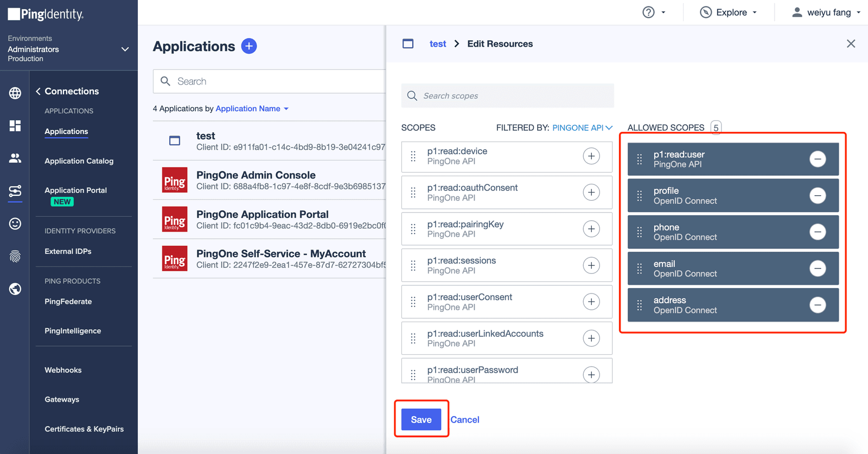Open Application Portal menu item

(76, 190)
